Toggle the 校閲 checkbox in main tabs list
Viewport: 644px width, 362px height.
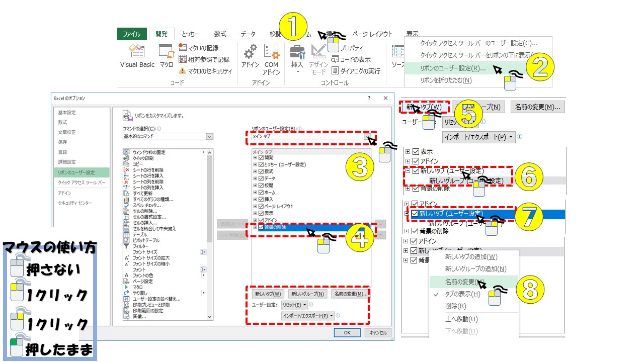tap(261, 186)
